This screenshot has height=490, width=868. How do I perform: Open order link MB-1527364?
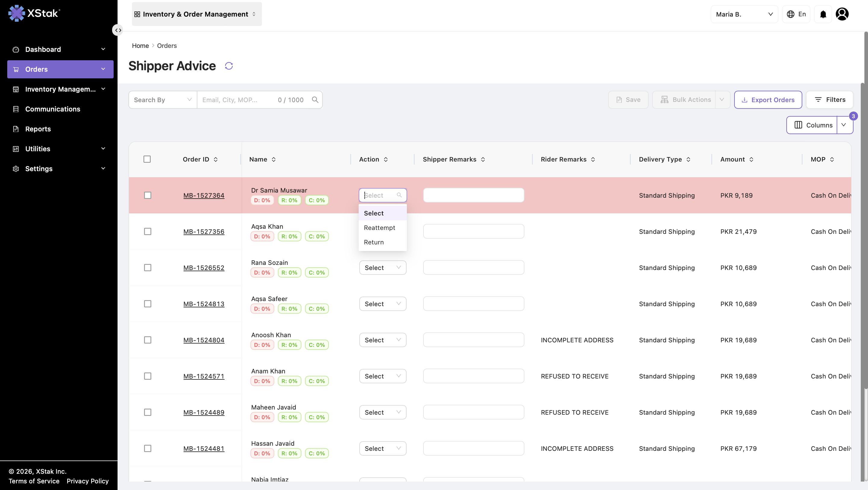click(x=204, y=196)
